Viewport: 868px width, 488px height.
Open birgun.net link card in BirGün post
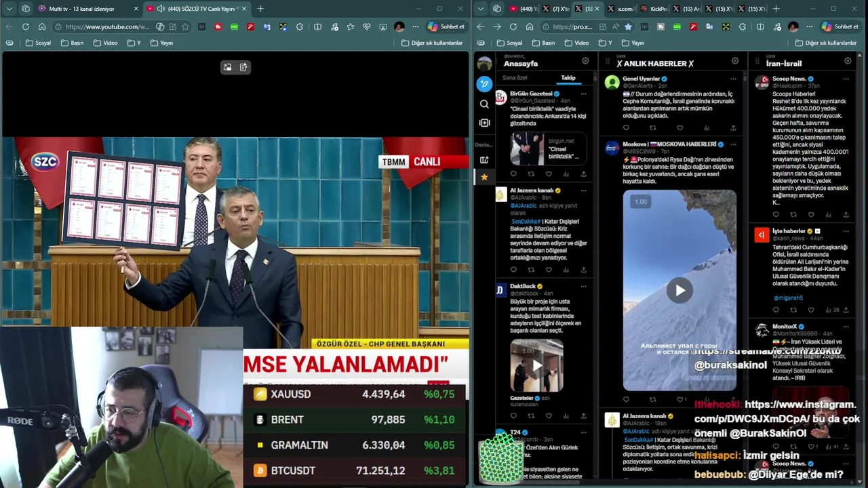(x=548, y=149)
